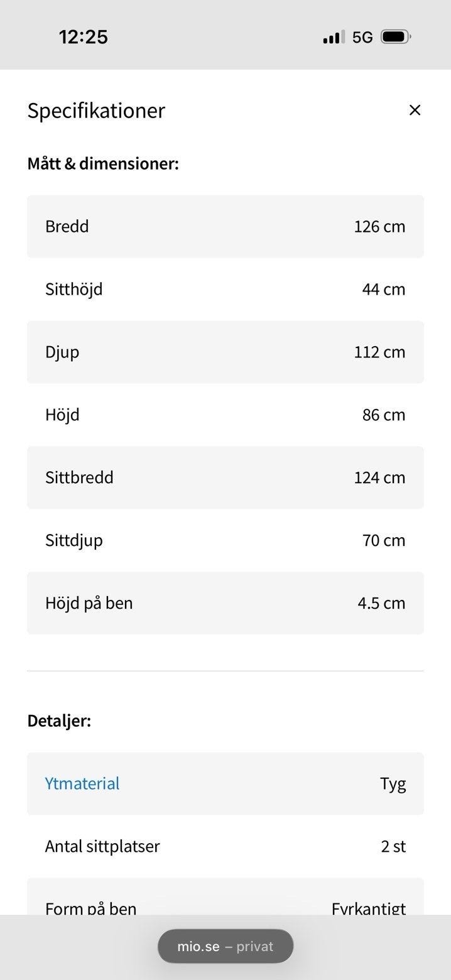Tap the 12:25 clock in status bar

pos(84,37)
